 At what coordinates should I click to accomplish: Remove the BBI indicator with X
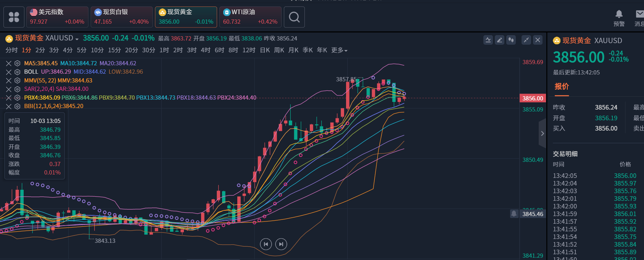[x=8, y=106]
